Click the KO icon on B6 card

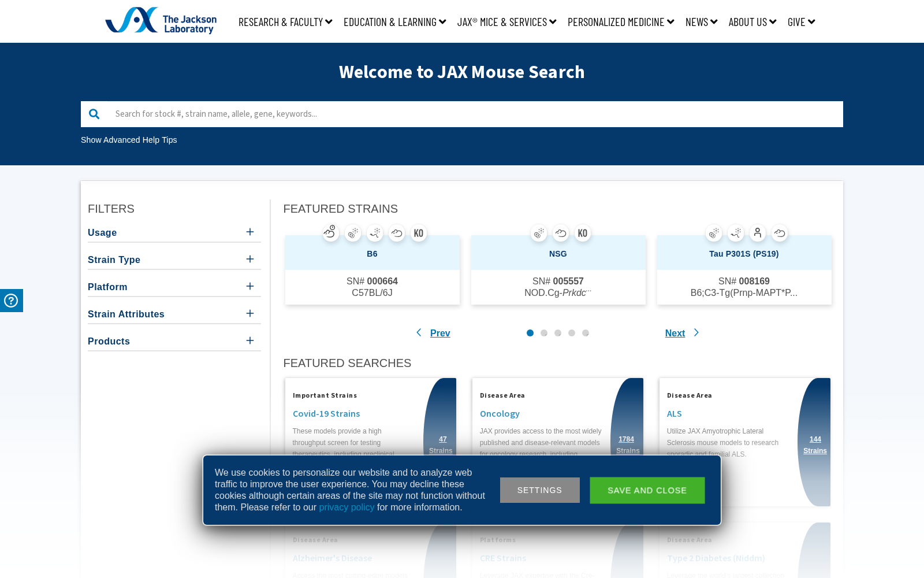pos(419,233)
